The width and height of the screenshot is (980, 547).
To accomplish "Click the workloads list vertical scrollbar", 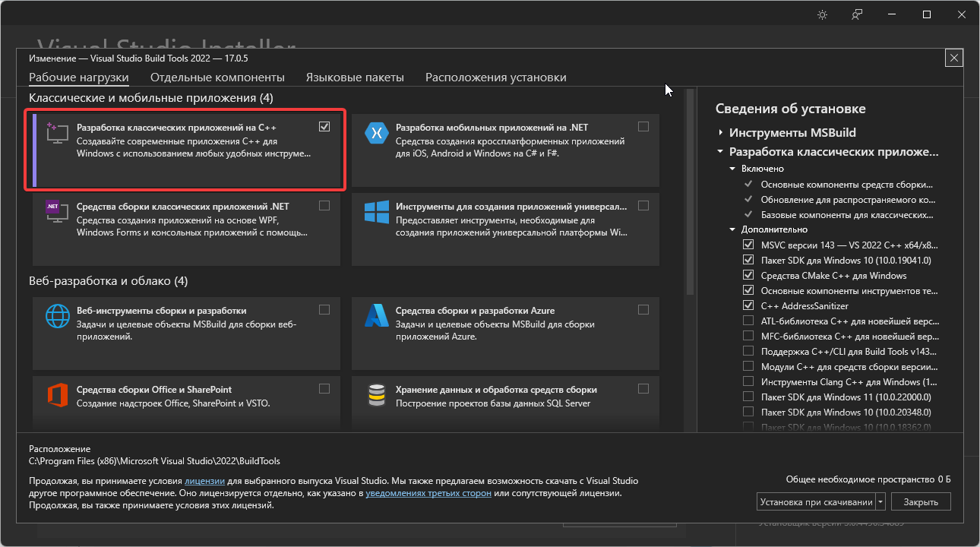I will tap(690, 191).
